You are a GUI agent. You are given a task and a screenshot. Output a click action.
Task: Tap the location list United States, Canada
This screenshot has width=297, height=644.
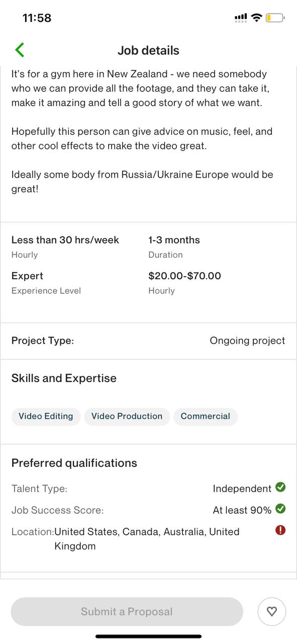click(x=147, y=538)
